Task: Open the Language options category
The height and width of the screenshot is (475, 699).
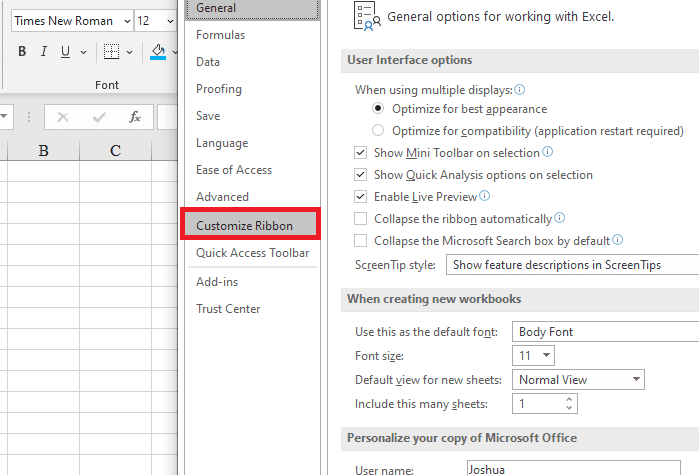Action: pyautogui.click(x=252, y=143)
